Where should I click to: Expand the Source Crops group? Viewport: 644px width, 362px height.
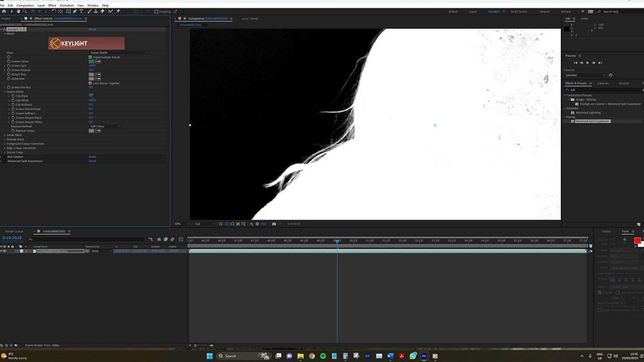point(4,152)
